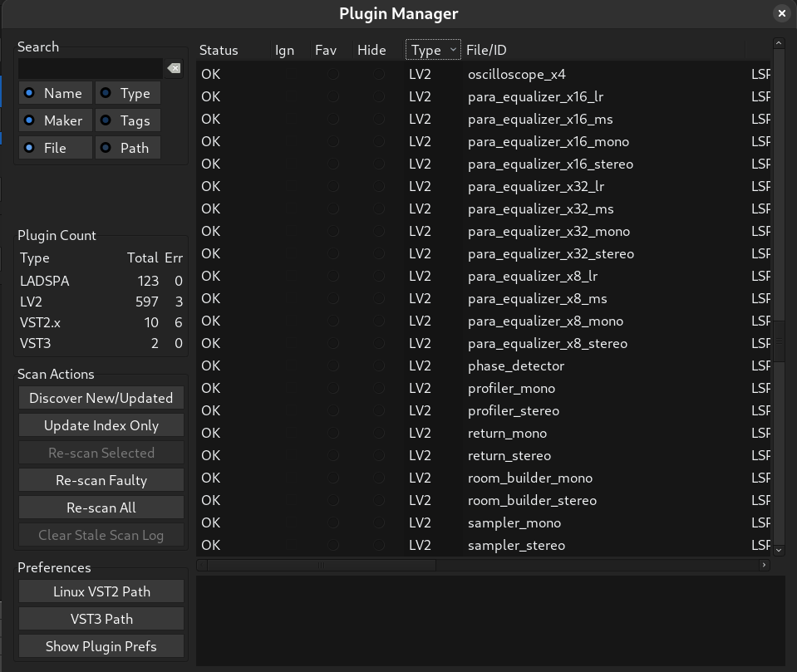Image resolution: width=797 pixels, height=672 pixels.
Task: Sort list by File/ID column header
Action: [486, 50]
